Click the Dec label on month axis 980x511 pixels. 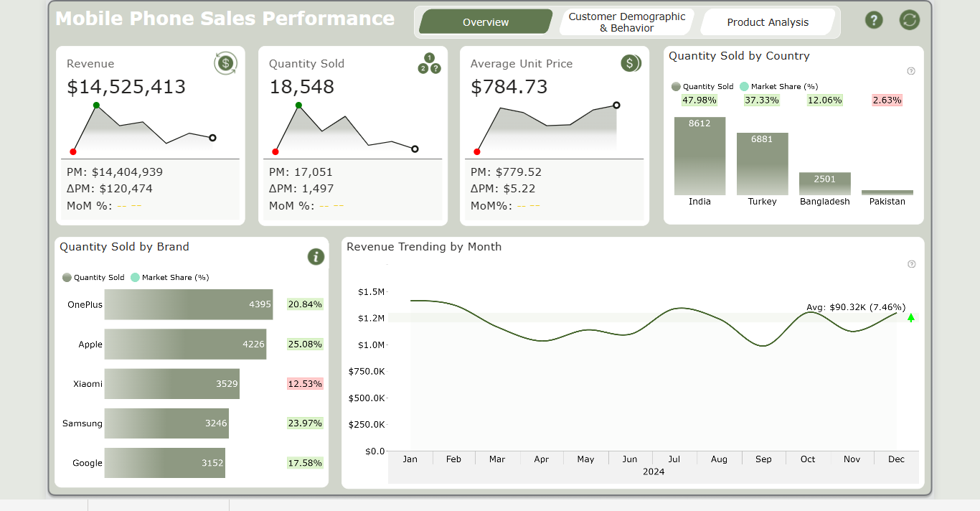[896, 459]
